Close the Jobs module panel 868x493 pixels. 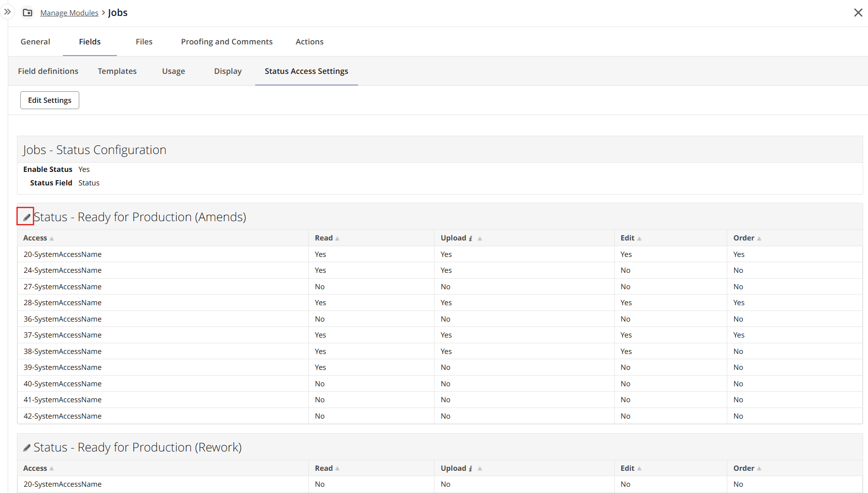pyautogui.click(x=858, y=13)
